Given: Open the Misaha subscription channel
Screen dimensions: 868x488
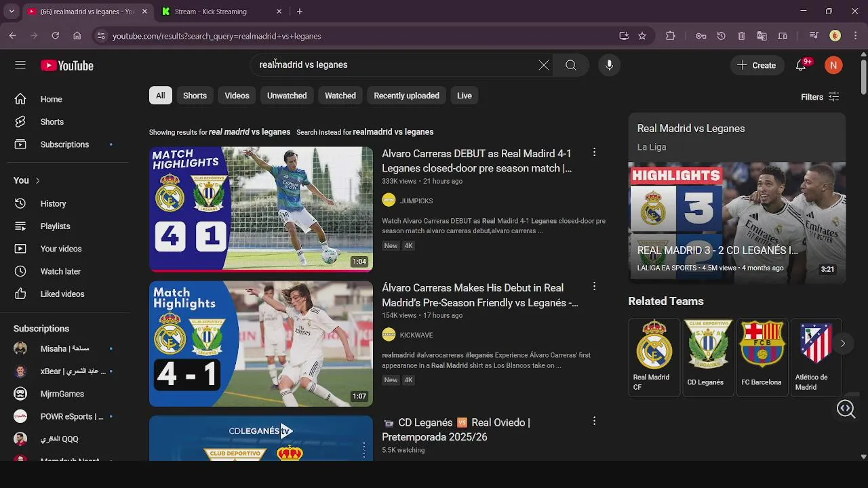Looking at the screenshot, I should [x=64, y=348].
